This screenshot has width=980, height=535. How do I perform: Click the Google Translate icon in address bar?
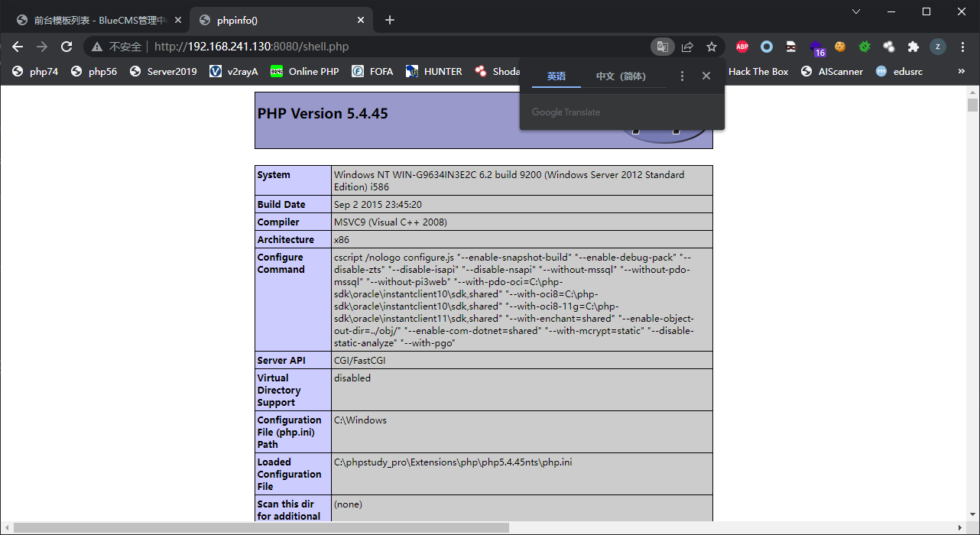(662, 47)
